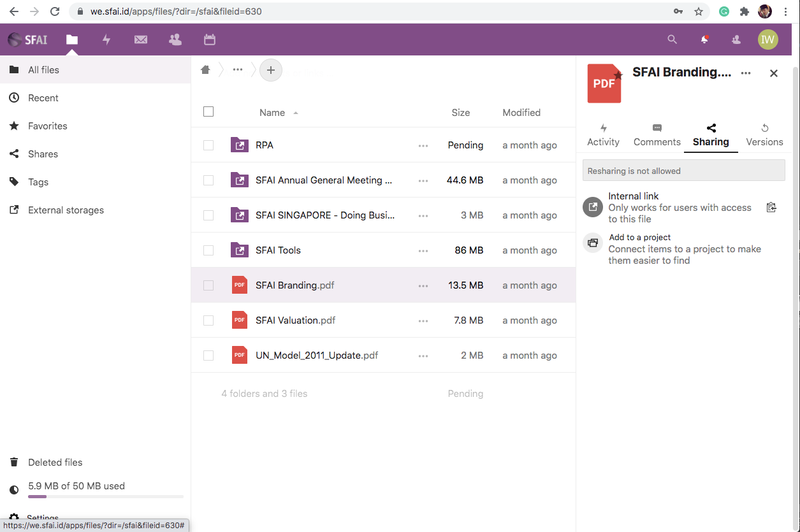Click the SFAI Valuation PDF icon
The image size is (800, 532).
point(240,320)
